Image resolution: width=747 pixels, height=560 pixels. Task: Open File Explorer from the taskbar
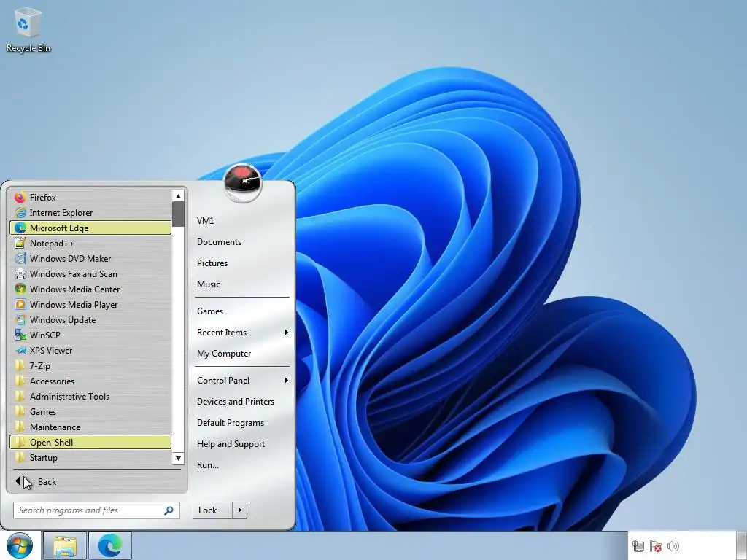(65, 545)
